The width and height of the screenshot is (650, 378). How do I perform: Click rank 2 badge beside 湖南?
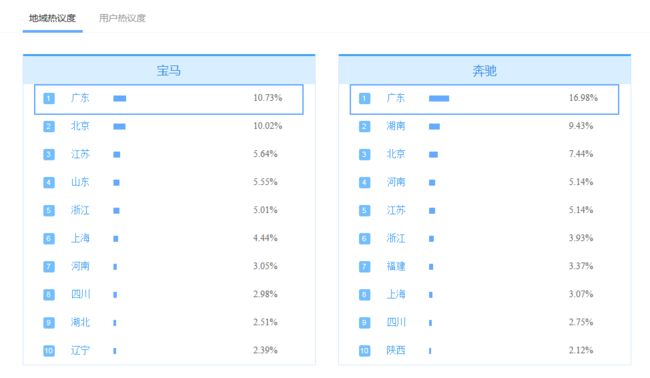point(364,126)
